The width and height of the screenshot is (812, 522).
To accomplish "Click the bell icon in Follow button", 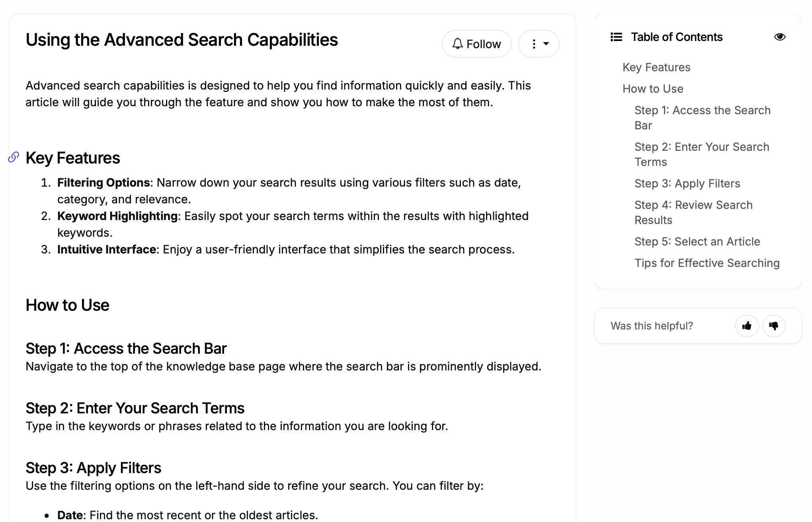I will [458, 44].
